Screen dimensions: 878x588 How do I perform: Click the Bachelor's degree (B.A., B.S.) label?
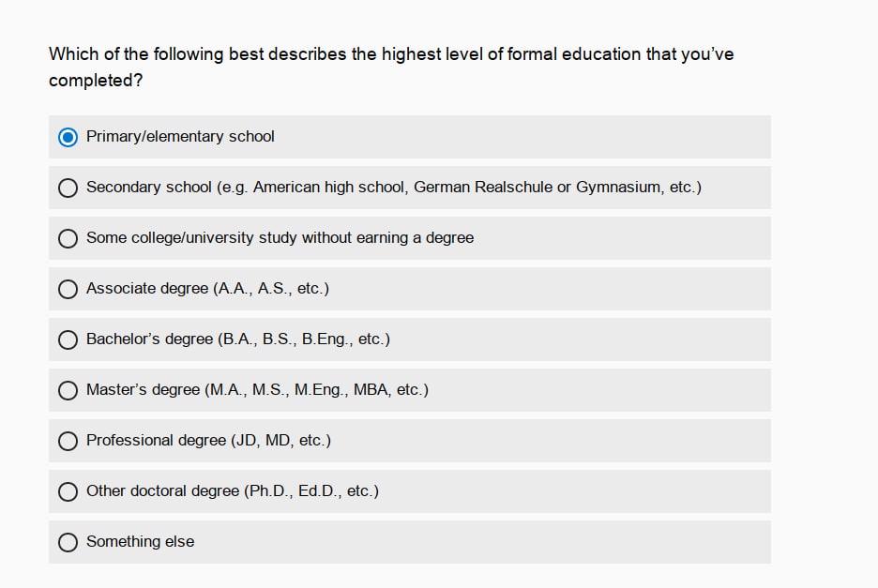pyautogui.click(x=238, y=339)
